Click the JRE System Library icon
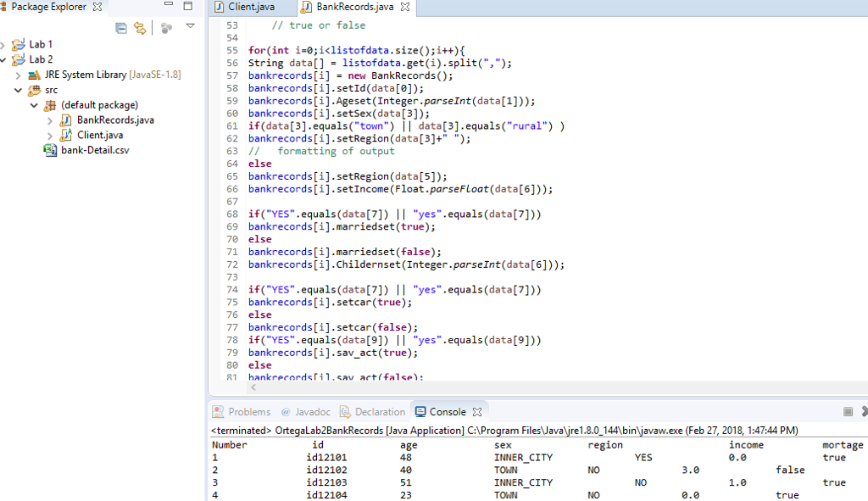Screen dimensions: 868x501 tap(32, 74)
